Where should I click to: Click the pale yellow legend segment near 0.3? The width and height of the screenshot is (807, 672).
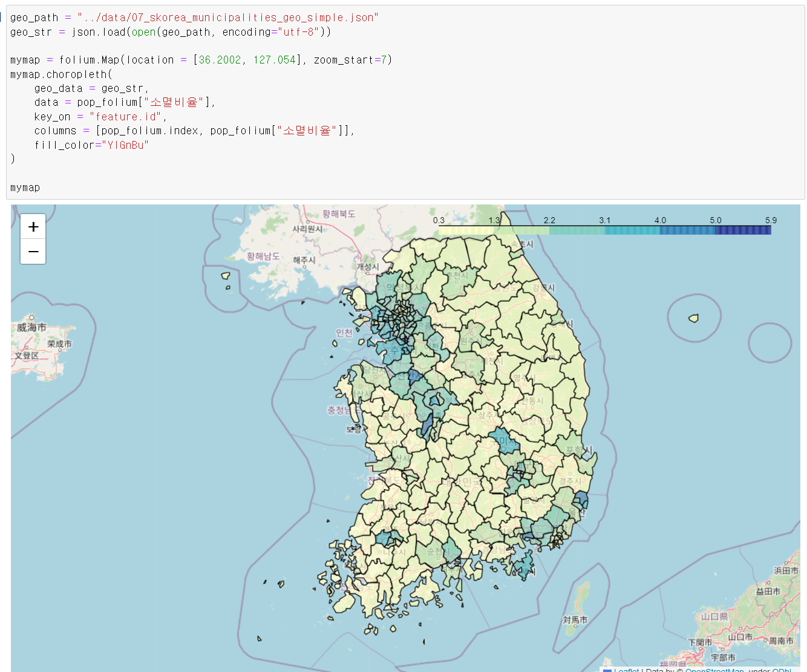pos(466,230)
